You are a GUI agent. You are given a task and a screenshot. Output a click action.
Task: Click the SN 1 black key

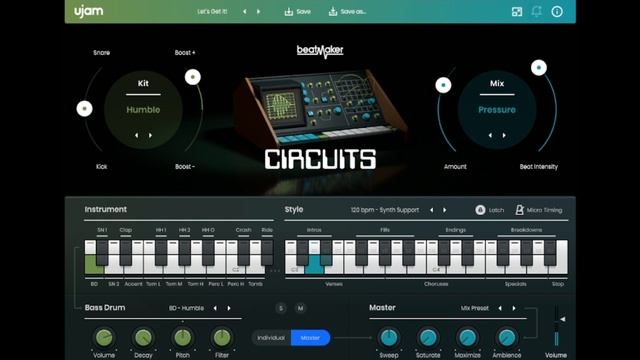click(x=102, y=252)
